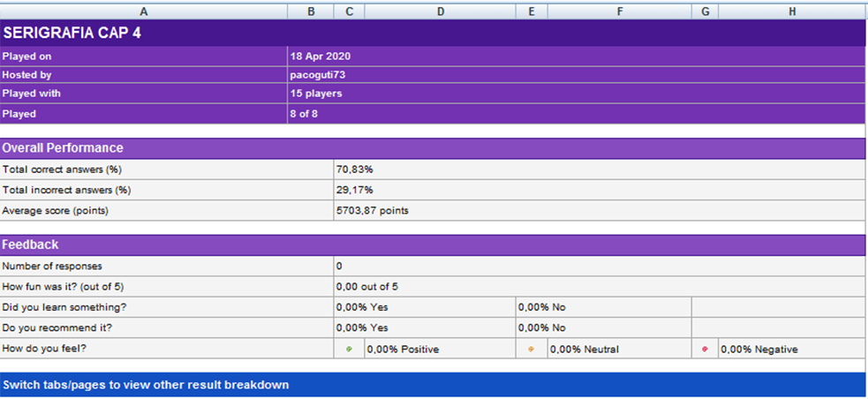Select column H header
The height and width of the screenshot is (399, 868).
(x=791, y=11)
